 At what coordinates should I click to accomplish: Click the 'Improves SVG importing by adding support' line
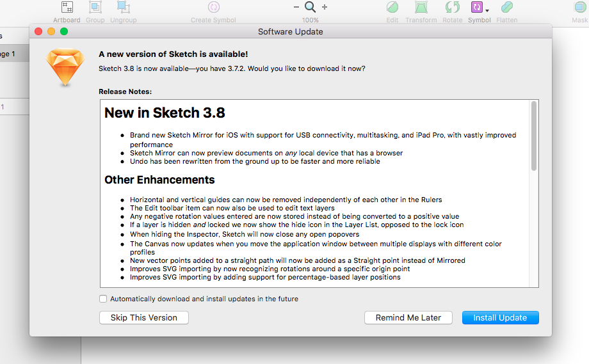(x=265, y=277)
